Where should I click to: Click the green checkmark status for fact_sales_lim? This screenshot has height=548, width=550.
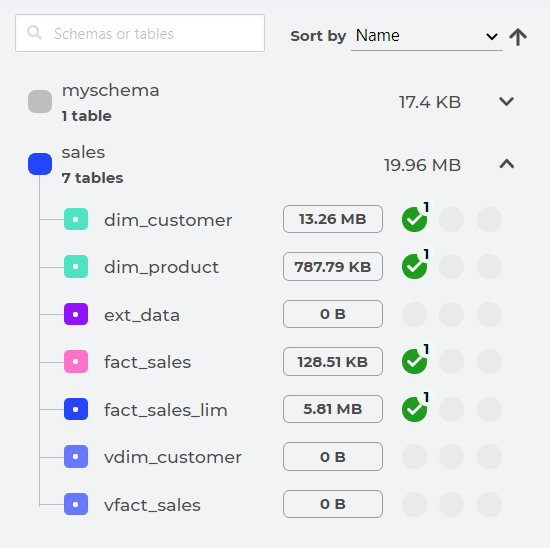point(414,409)
